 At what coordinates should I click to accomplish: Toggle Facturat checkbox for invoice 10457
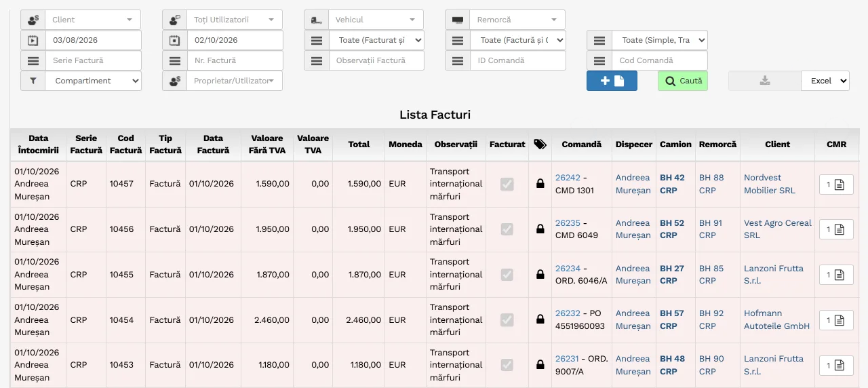point(507,184)
